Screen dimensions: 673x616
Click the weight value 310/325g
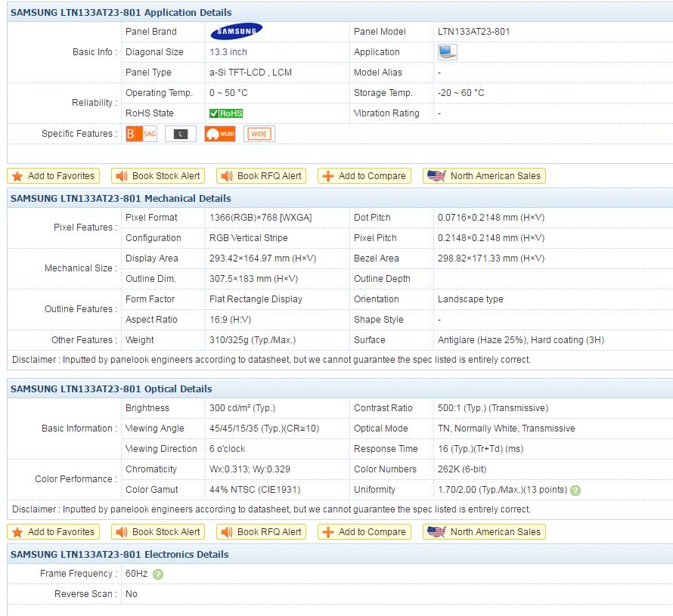click(253, 339)
